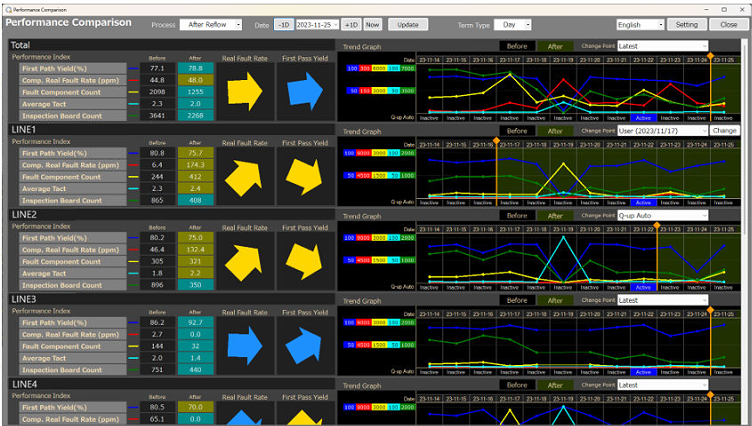The width and height of the screenshot is (752, 426).
Task: Toggle the After view on LINE1 trend graph
Action: pos(555,131)
